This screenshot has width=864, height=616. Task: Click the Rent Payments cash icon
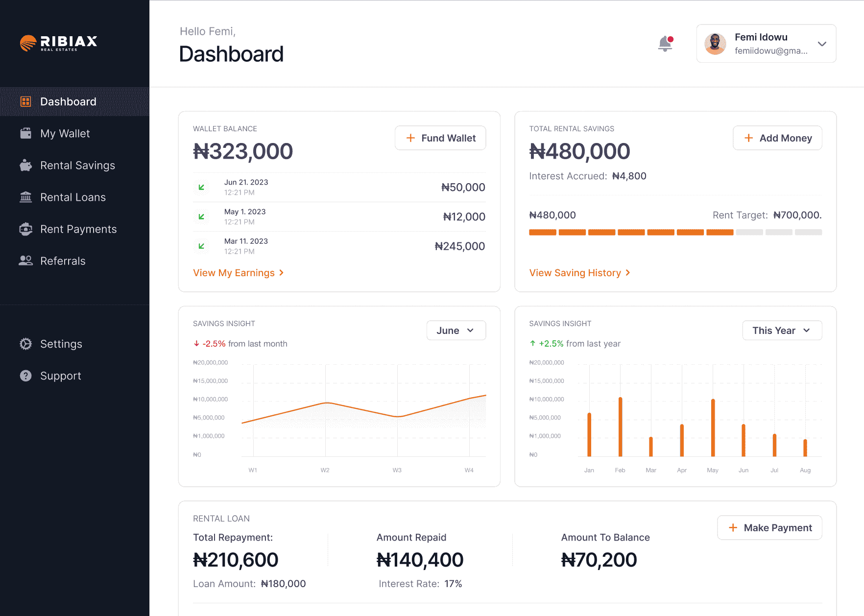coord(26,229)
